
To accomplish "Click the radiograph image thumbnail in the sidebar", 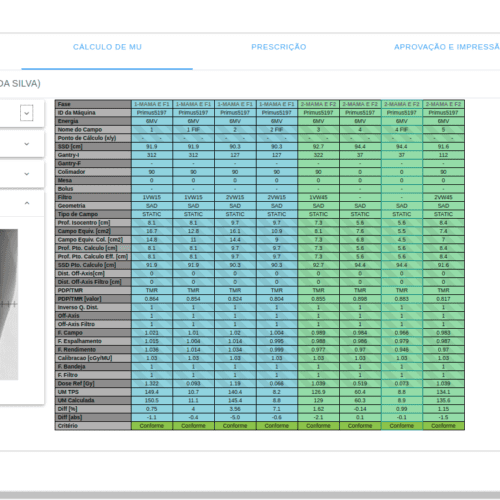I will click(x=9, y=304).
